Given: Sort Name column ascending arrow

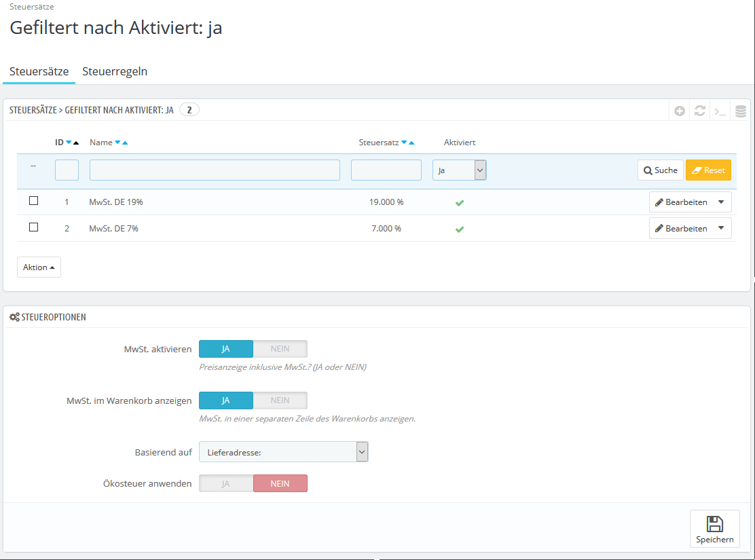Looking at the screenshot, I should pyautogui.click(x=125, y=143).
